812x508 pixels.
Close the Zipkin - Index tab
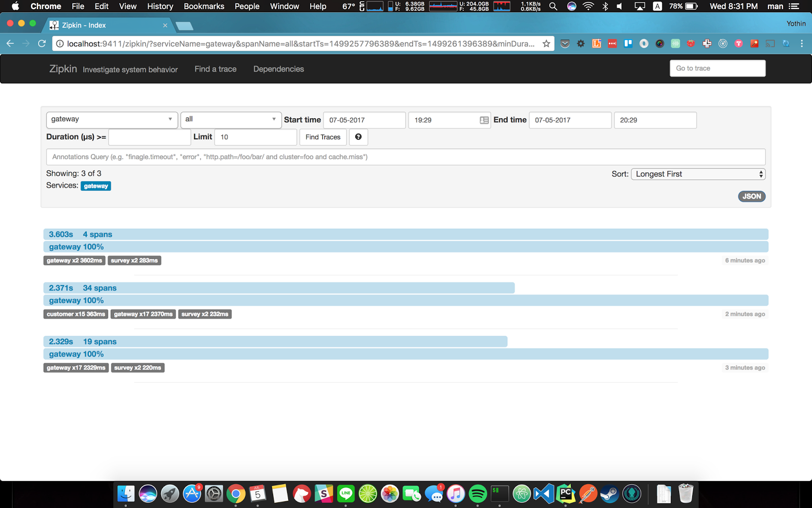(x=165, y=25)
